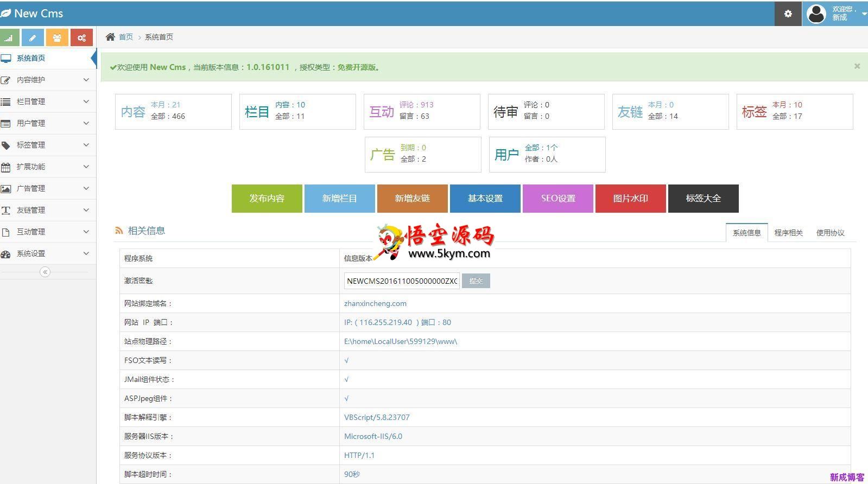The image size is (868, 484).
Task: Click the 友链 statistics card
Action: (670, 112)
